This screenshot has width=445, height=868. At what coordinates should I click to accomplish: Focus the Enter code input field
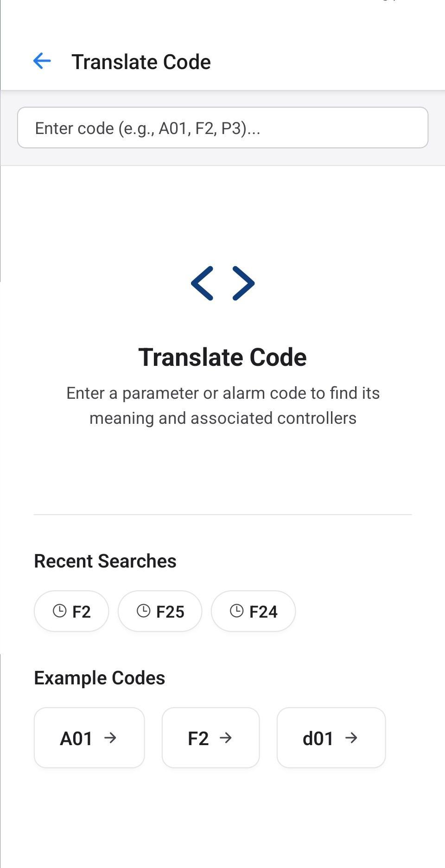click(222, 128)
